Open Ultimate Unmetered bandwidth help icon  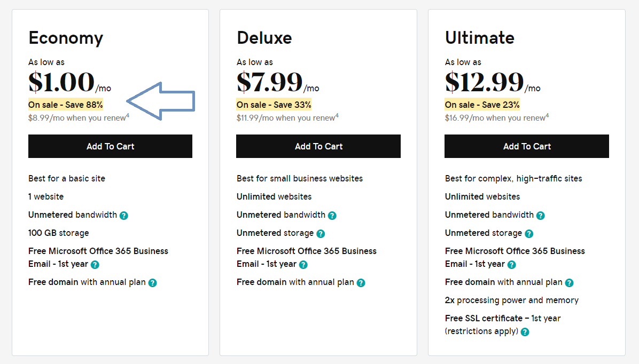coord(540,216)
